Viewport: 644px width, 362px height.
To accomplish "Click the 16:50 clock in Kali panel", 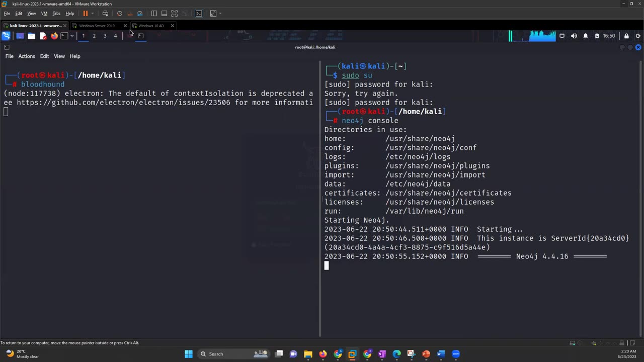I will (x=609, y=36).
